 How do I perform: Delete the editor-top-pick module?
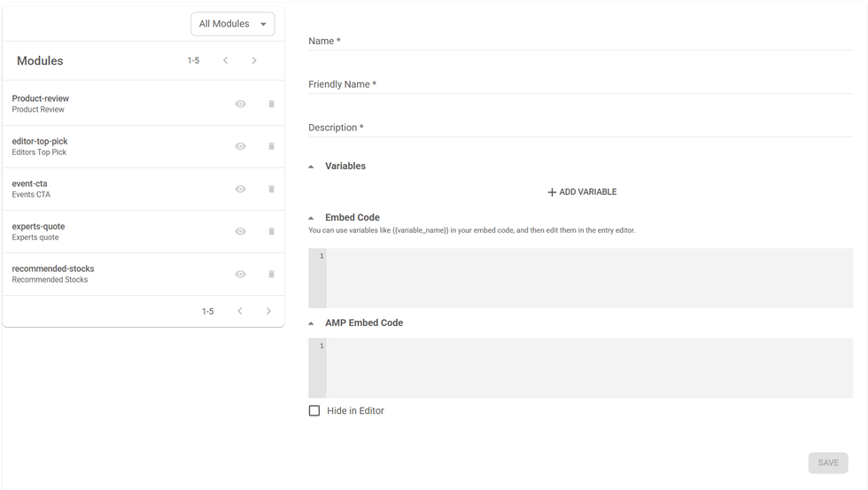point(271,146)
